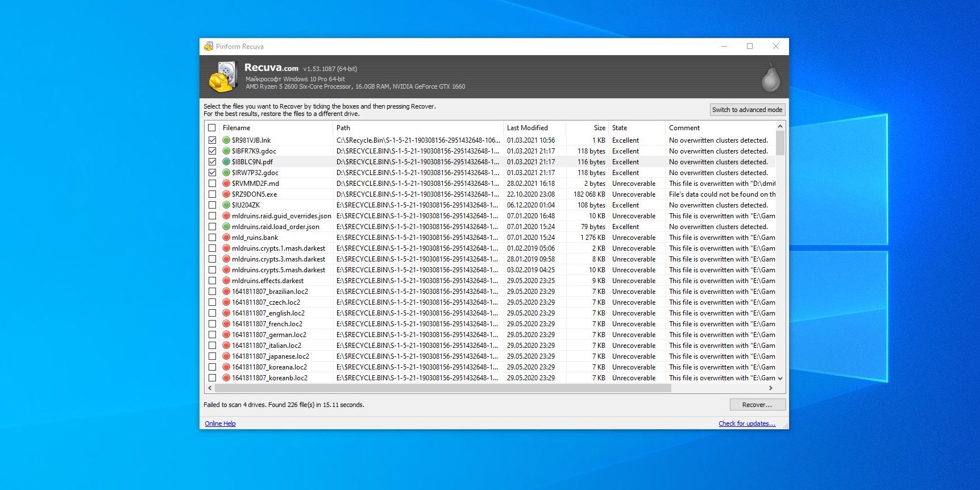Click green status dot for $I8BLC9N.pdf
This screenshot has height=490, width=980.
tap(226, 161)
